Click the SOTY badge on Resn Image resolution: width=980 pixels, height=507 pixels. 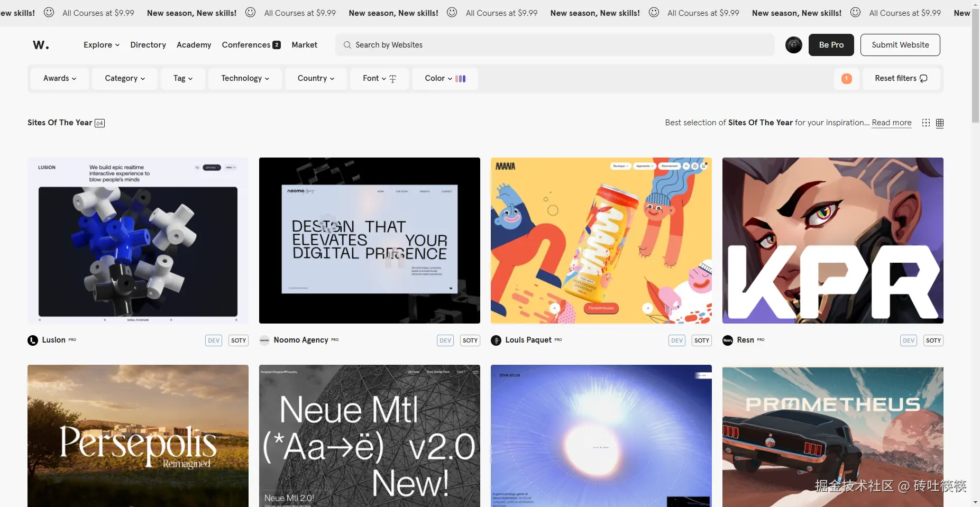[933, 340]
